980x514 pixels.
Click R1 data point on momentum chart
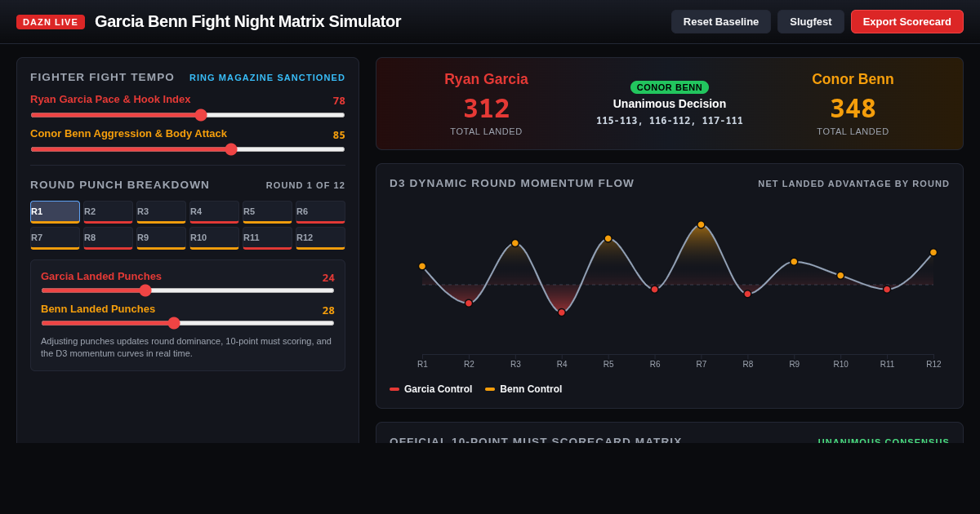coord(422,266)
